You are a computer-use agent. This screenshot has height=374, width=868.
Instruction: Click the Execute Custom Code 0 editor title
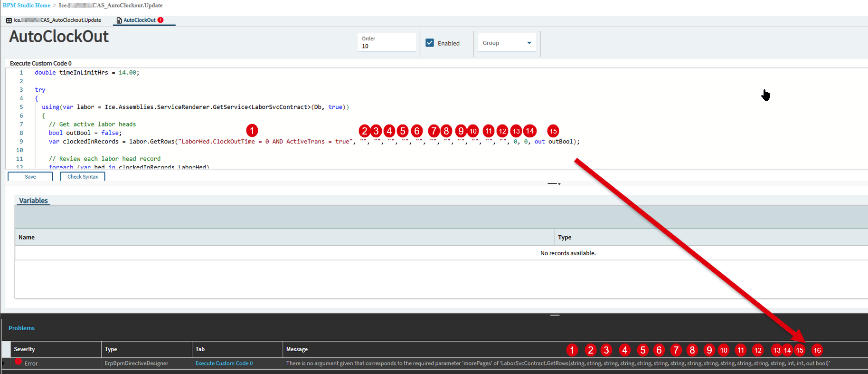(41, 63)
